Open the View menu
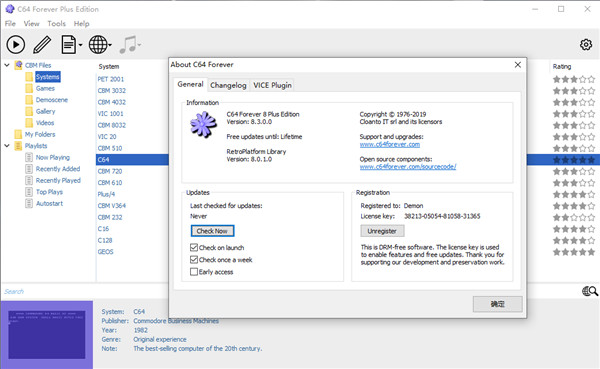 pos(31,24)
